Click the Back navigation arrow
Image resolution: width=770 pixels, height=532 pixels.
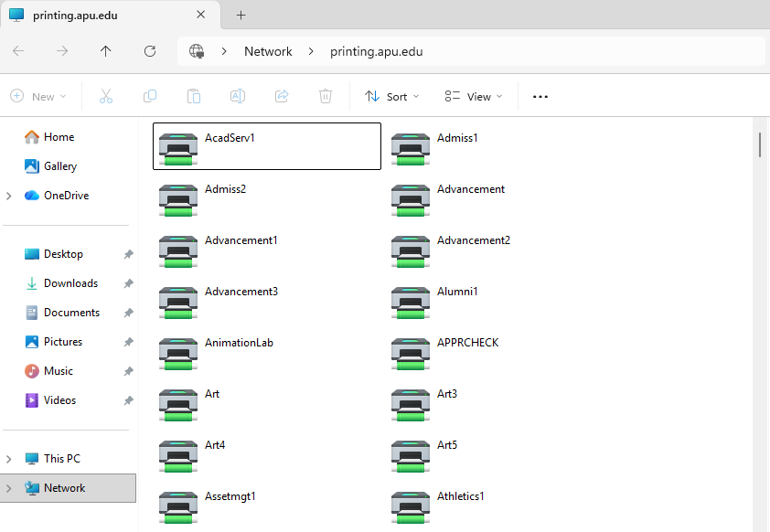click(x=18, y=51)
